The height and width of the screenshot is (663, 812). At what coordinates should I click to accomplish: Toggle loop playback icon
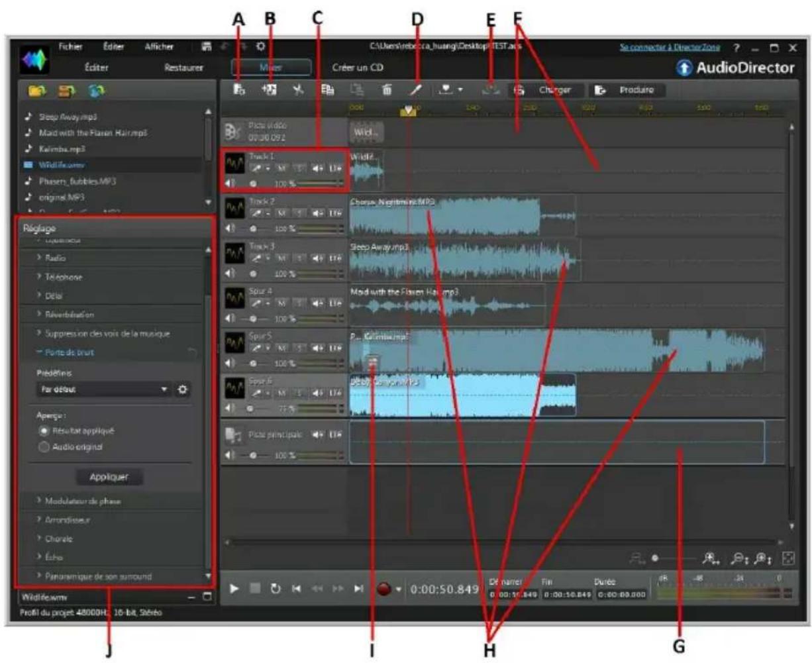[276, 588]
